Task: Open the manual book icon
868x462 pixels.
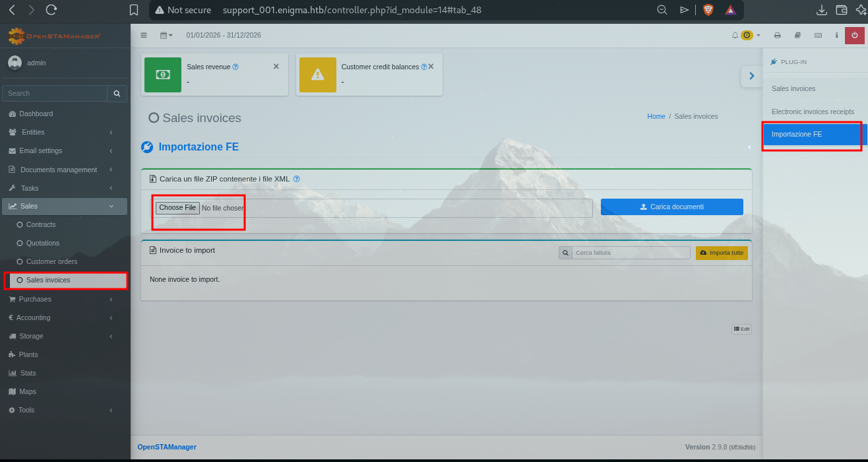Action: tap(797, 35)
